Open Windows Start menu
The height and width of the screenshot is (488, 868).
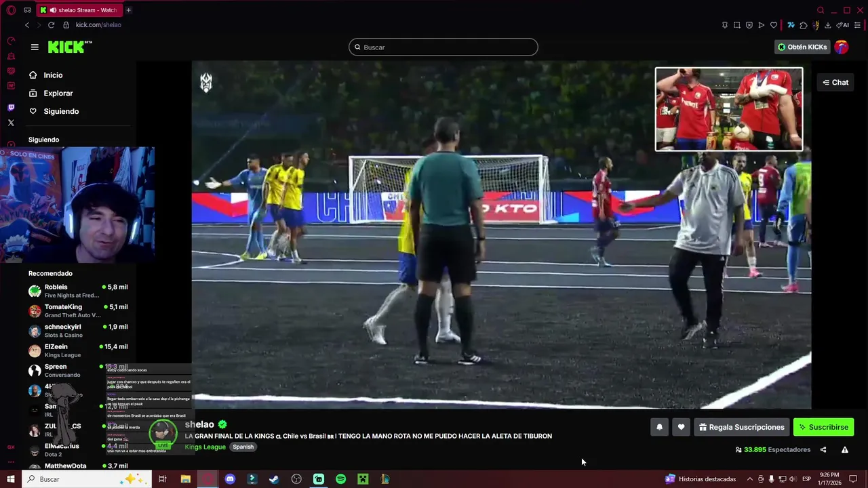point(11,479)
